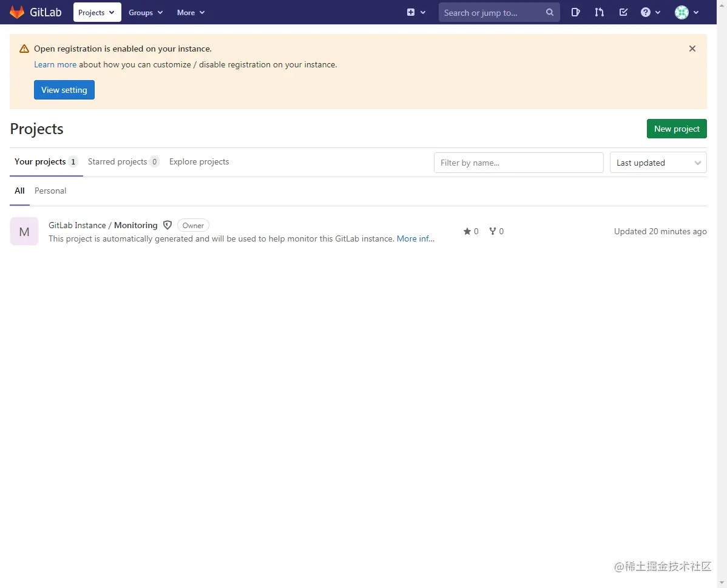Open the user avatar menu
The image size is (727, 588).
(686, 13)
